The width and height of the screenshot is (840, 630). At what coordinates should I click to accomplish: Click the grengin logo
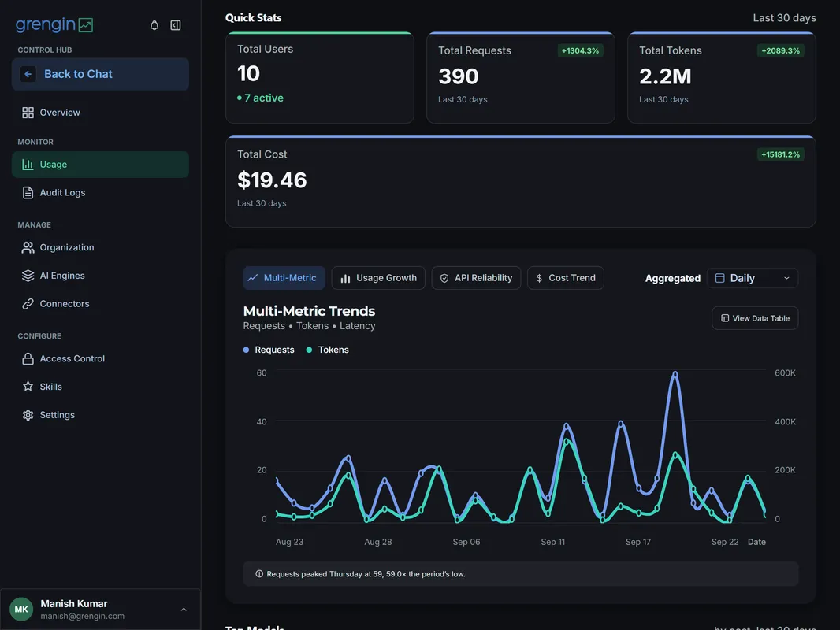point(54,24)
